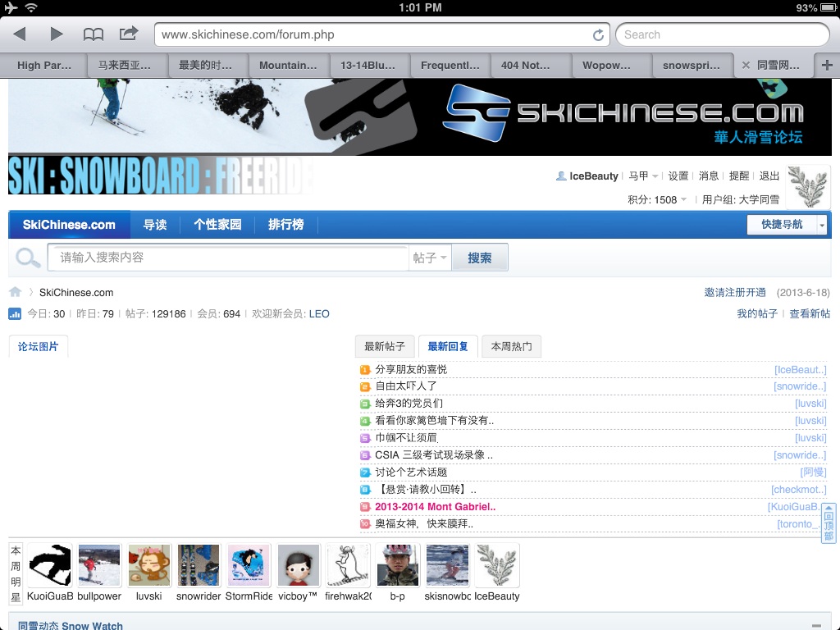Close the 同雪网 tab
840x630 pixels.
(x=745, y=66)
